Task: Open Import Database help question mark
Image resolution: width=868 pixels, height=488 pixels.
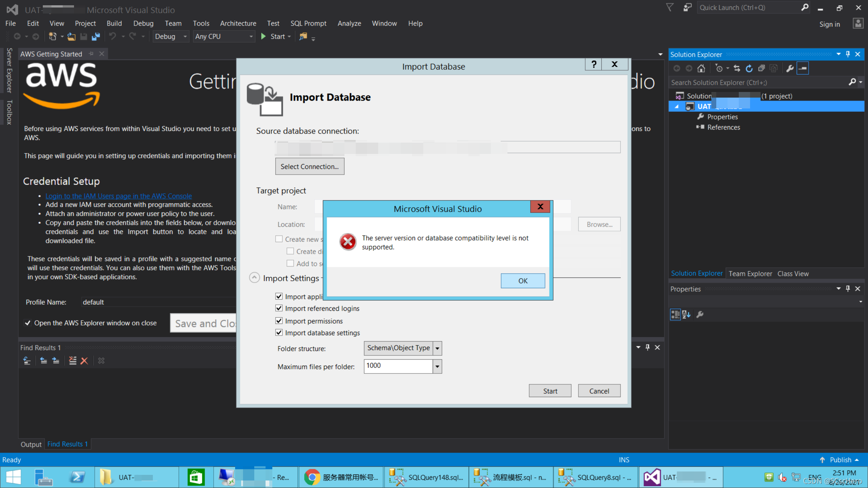Action: point(593,64)
